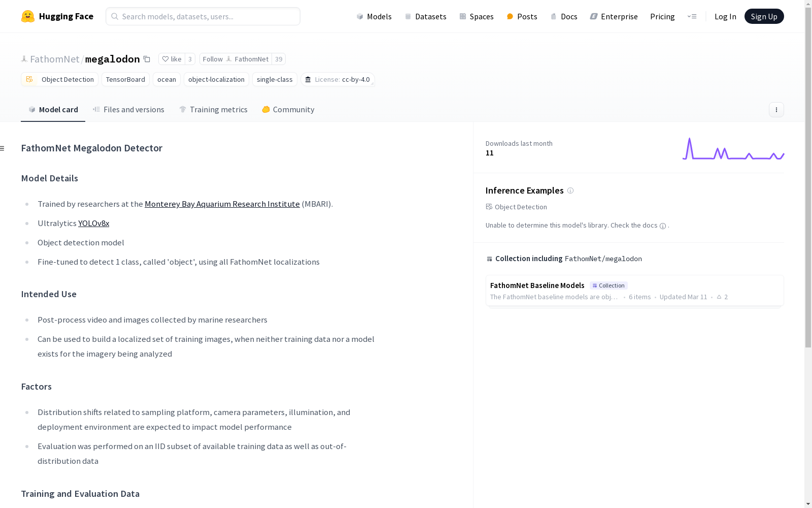Click the search magnifier icon

click(115, 16)
